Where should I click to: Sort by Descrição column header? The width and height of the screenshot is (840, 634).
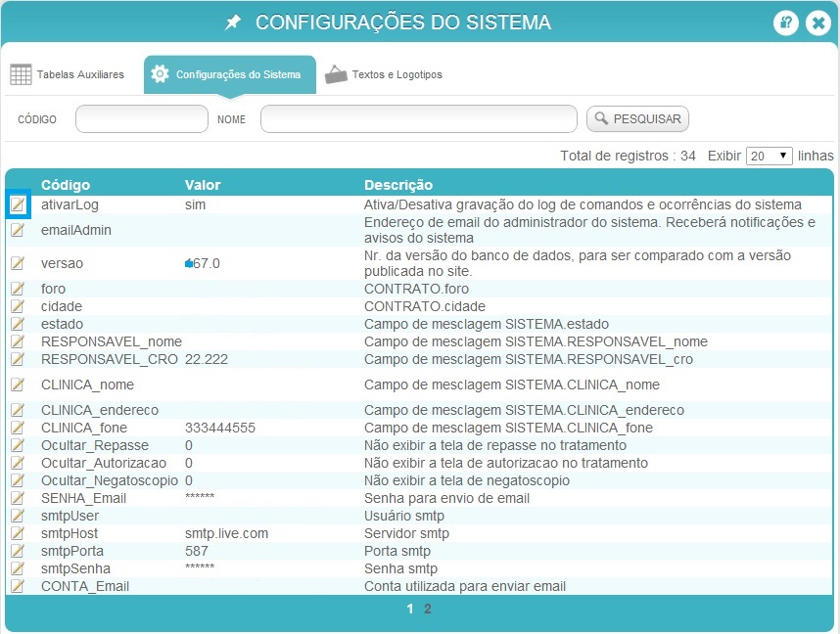398,185
